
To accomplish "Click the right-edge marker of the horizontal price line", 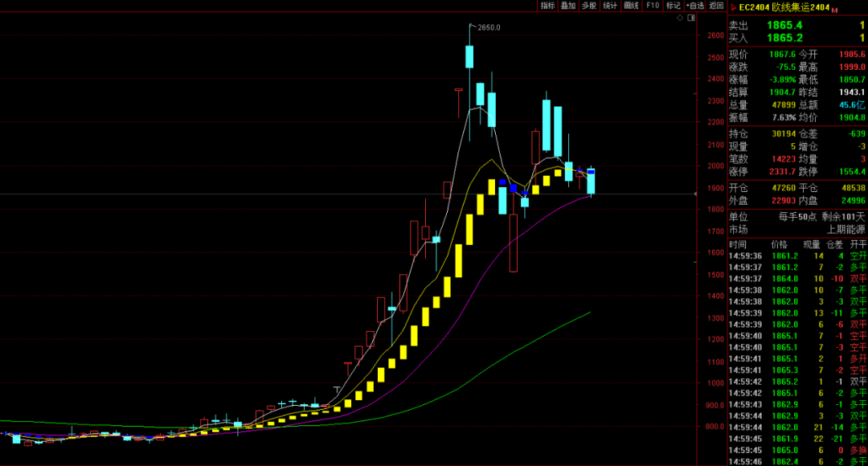I will tap(695, 194).
